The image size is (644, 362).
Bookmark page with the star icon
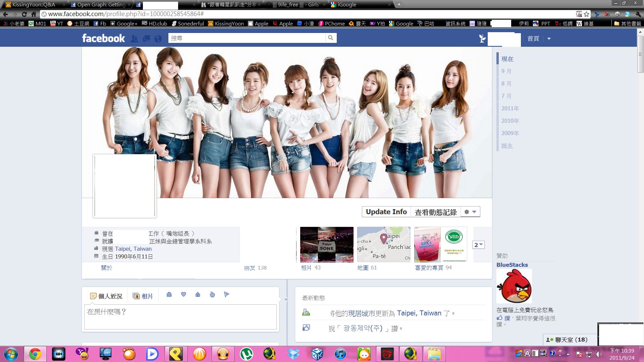[587, 14]
